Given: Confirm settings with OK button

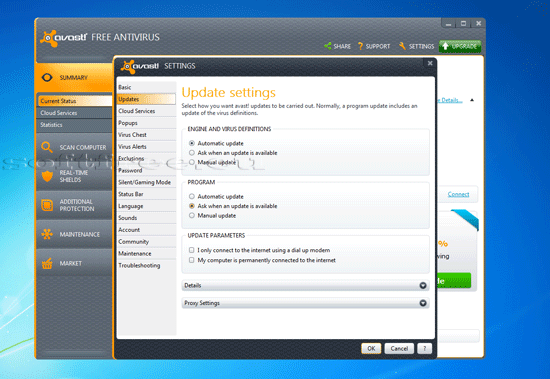Looking at the screenshot, I should tap(371, 348).
